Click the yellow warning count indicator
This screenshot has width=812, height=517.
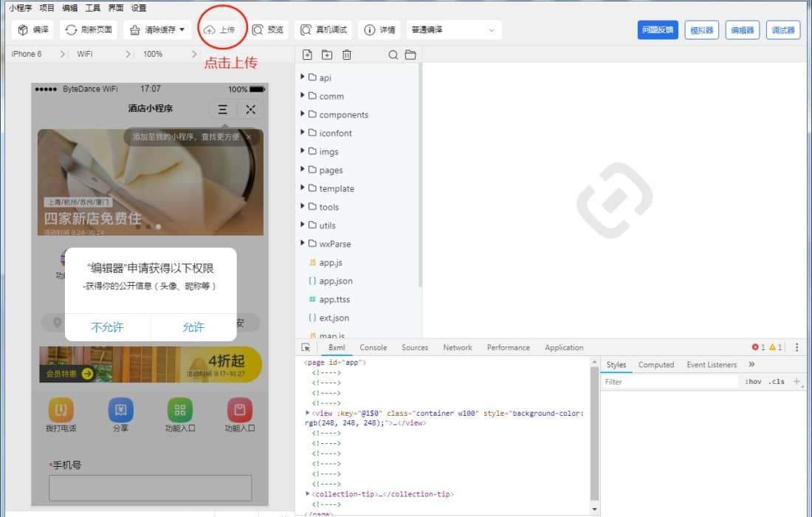click(x=775, y=347)
